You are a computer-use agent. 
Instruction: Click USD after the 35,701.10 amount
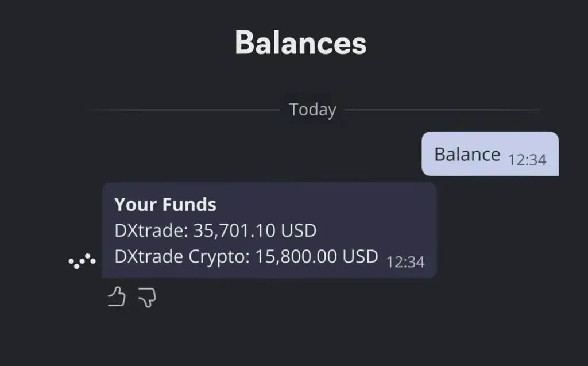point(299,230)
